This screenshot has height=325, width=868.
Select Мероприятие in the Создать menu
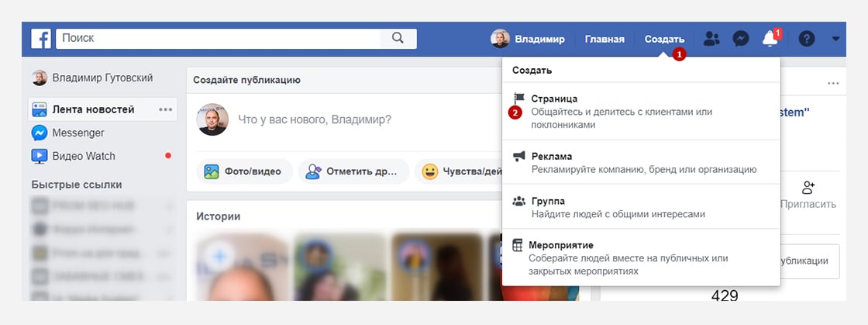point(641,258)
